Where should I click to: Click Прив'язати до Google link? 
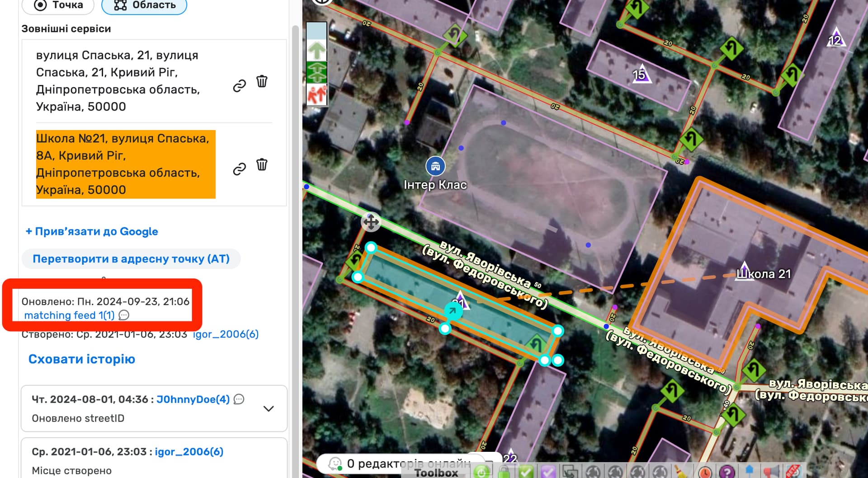click(92, 231)
